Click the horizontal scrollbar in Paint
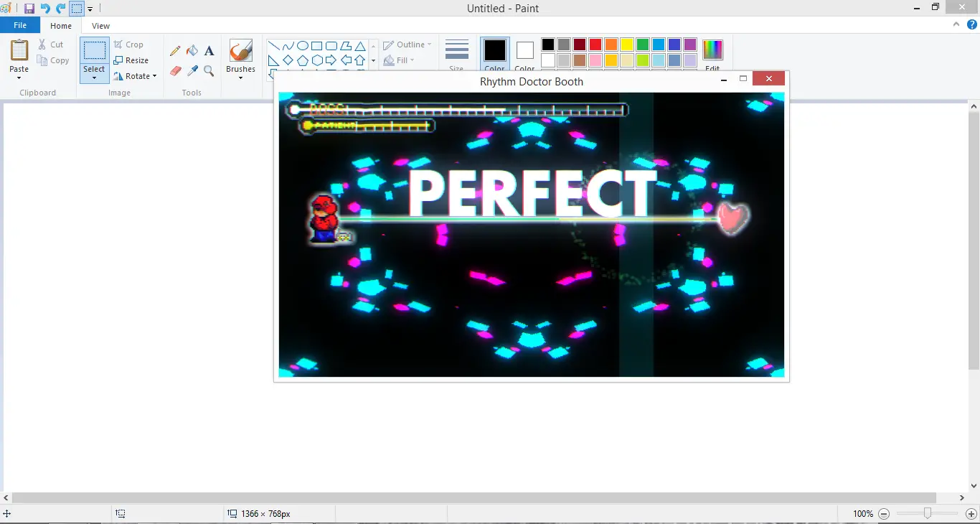The image size is (980, 524). point(473,497)
